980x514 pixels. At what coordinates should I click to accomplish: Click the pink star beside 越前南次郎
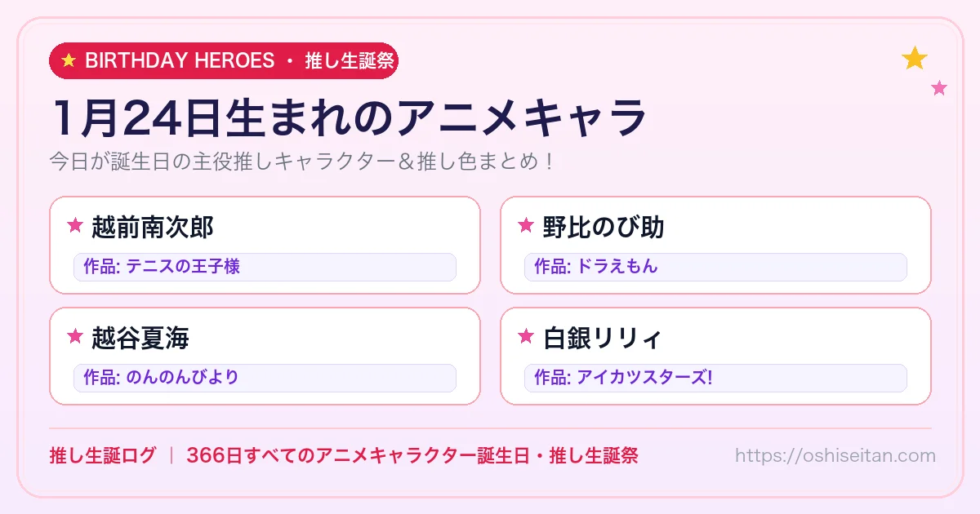[75, 226]
